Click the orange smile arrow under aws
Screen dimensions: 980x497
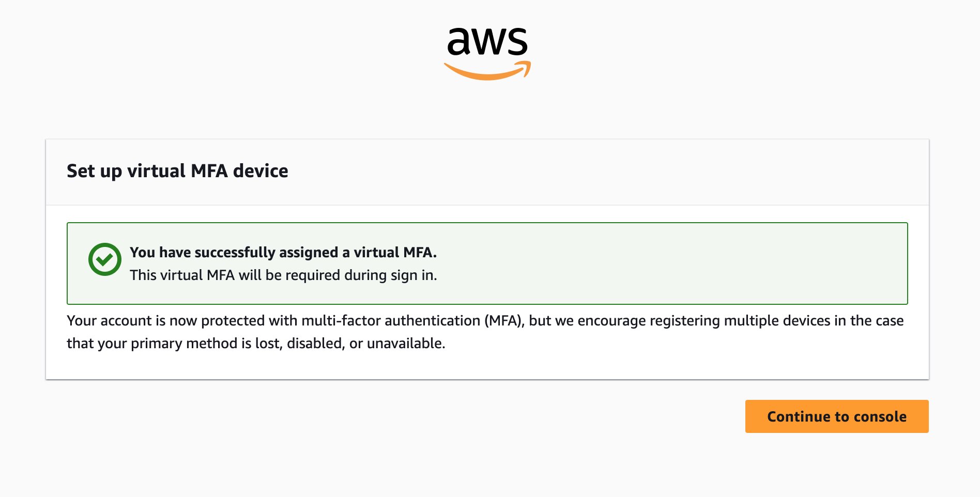[487, 72]
